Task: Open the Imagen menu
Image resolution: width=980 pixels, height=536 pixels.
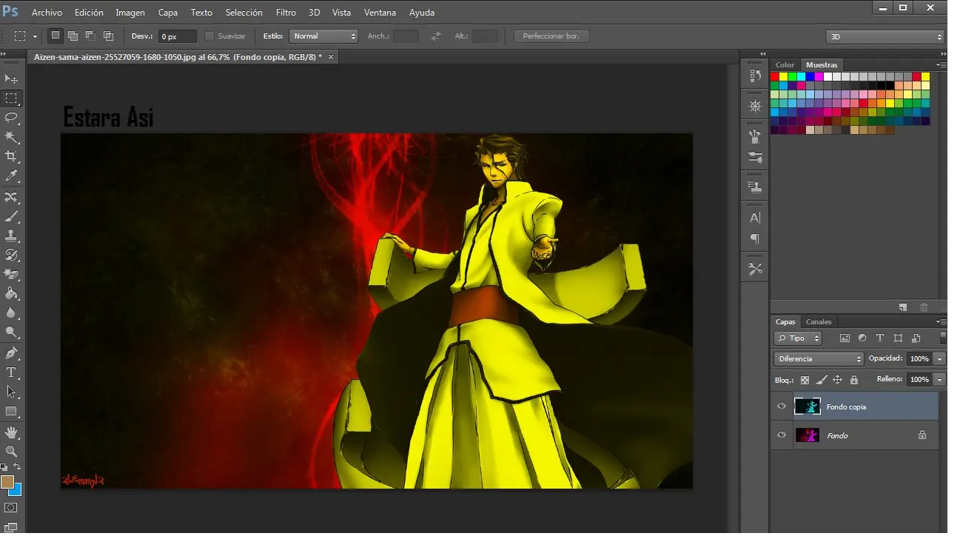Action: point(130,13)
